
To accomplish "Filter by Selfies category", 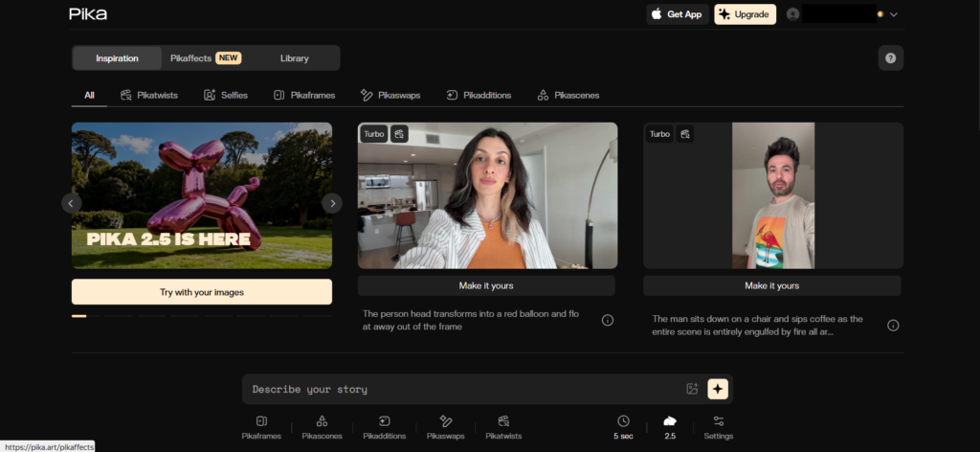I will click(x=225, y=95).
